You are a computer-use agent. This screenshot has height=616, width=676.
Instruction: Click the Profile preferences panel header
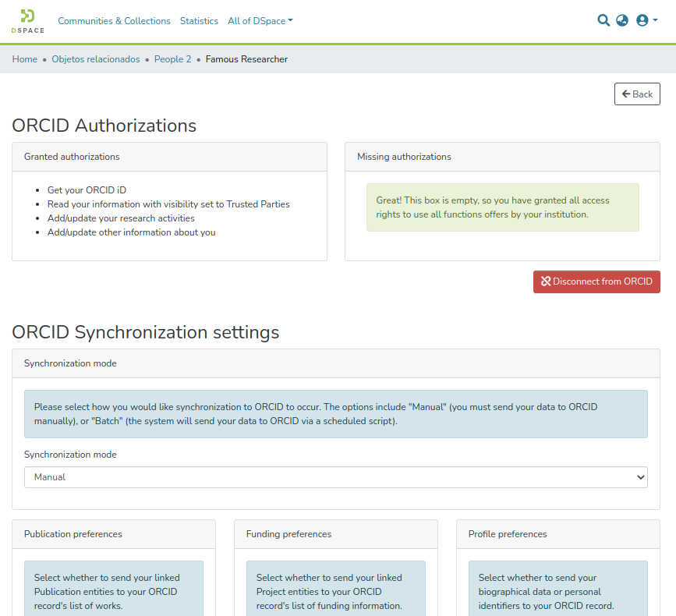coord(557,534)
